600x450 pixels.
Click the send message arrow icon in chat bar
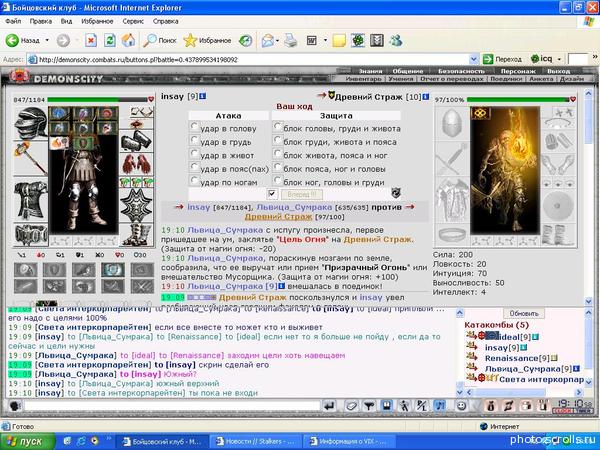(329, 406)
